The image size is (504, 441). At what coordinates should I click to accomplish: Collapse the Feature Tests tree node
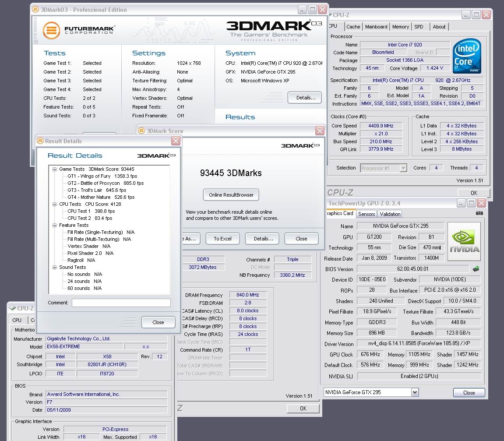point(55,226)
